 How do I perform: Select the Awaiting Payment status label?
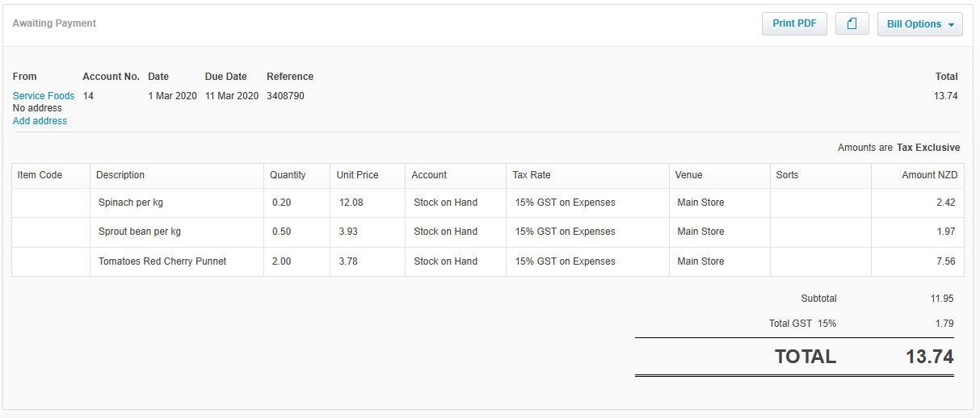tap(54, 23)
